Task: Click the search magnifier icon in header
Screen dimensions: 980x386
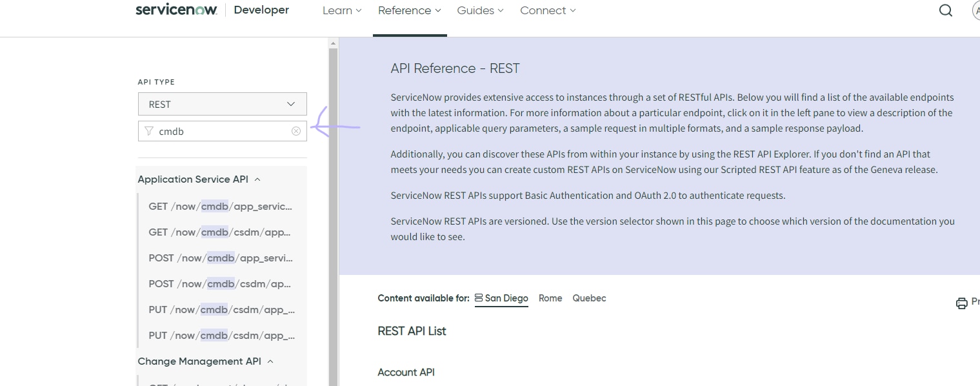Action: [946, 10]
